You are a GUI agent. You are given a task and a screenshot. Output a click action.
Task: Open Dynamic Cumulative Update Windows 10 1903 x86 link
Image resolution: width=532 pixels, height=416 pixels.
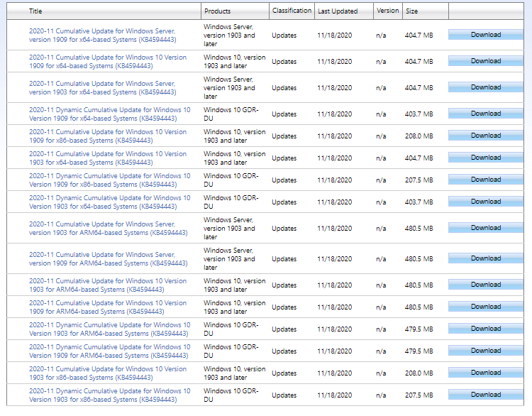point(109,395)
